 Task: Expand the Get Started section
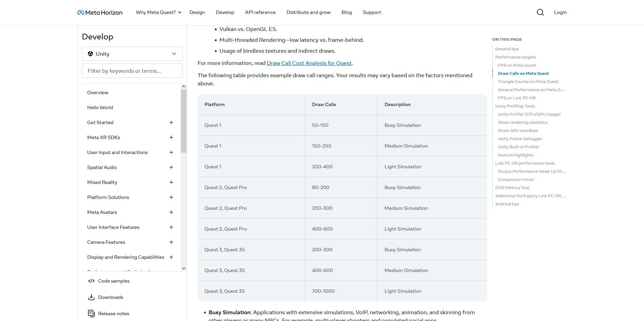pos(171,122)
